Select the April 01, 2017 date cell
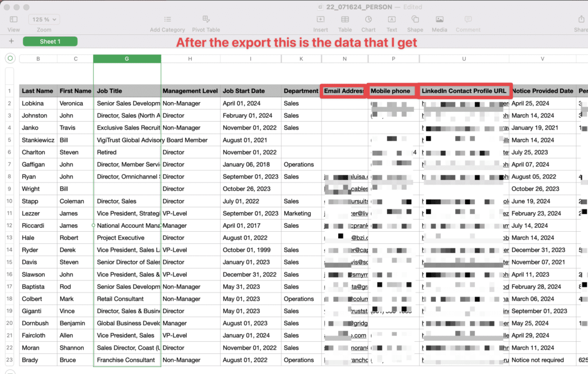This screenshot has width=588, height=374. pos(251,225)
